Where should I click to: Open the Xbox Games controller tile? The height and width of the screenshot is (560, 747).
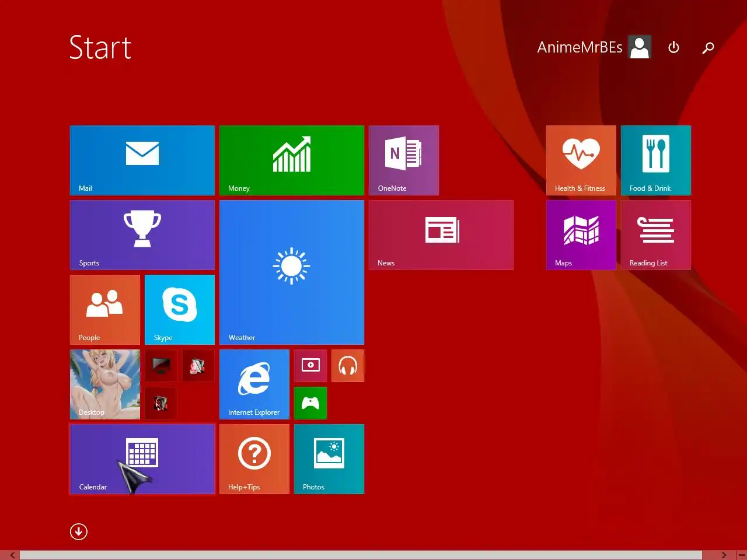click(x=310, y=403)
